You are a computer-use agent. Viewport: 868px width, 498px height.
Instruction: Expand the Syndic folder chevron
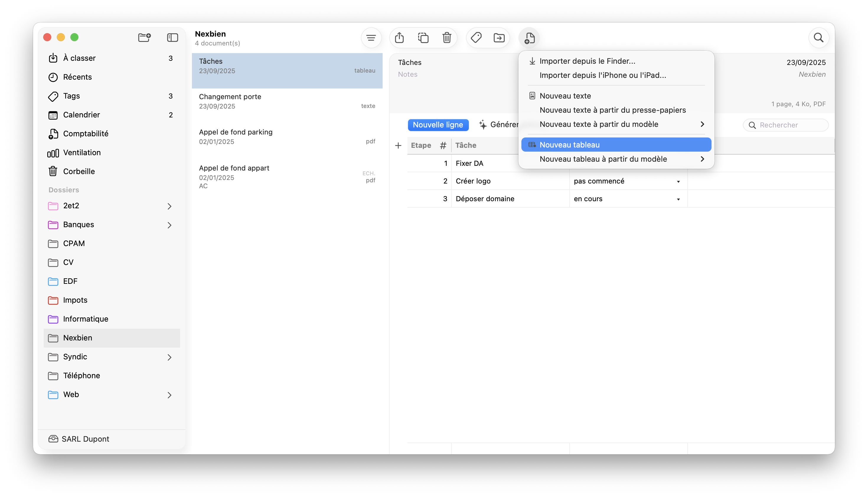click(169, 358)
